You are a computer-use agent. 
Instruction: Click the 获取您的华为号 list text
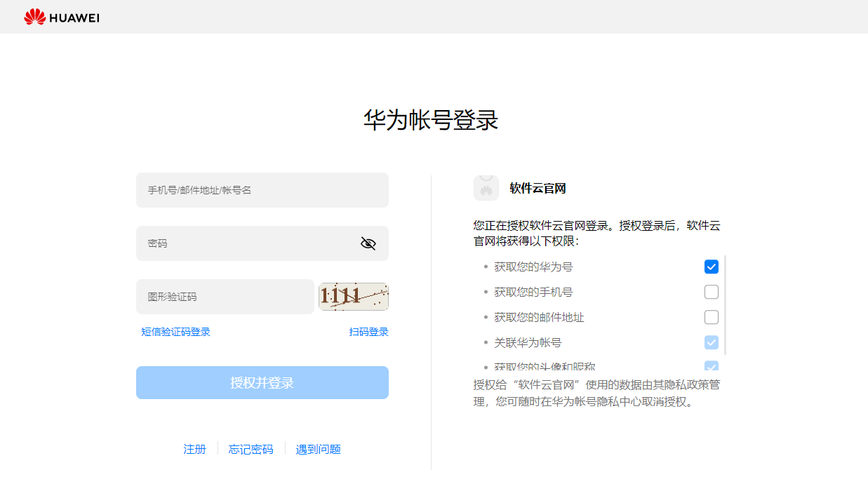click(x=533, y=267)
